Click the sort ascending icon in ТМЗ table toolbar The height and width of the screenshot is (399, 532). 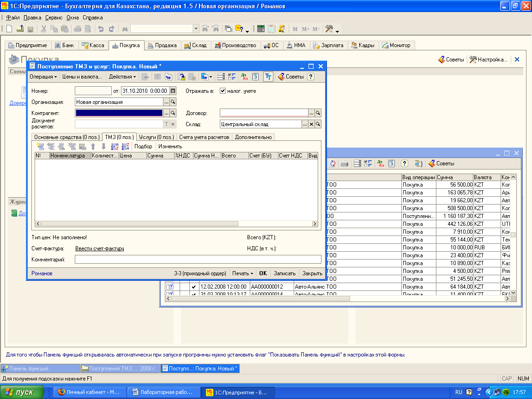(x=115, y=146)
